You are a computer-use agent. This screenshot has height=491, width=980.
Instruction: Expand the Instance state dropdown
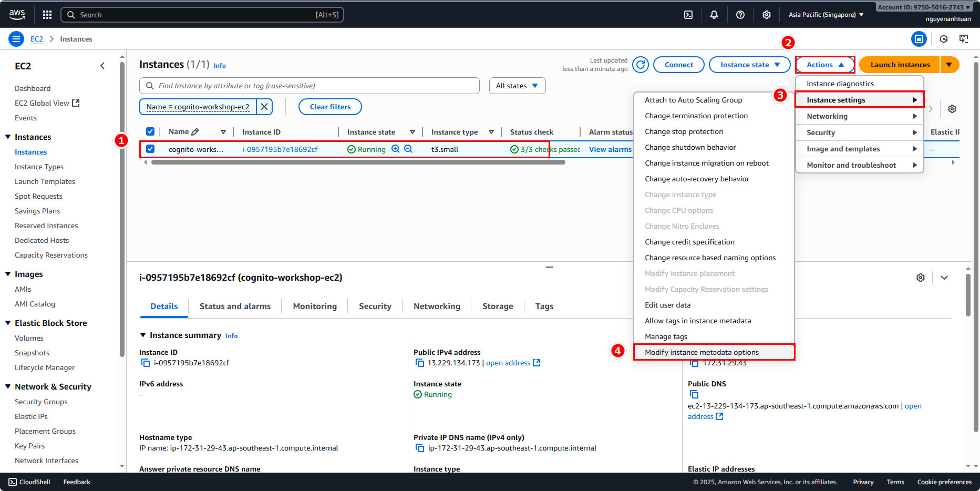tap(749, 65)
